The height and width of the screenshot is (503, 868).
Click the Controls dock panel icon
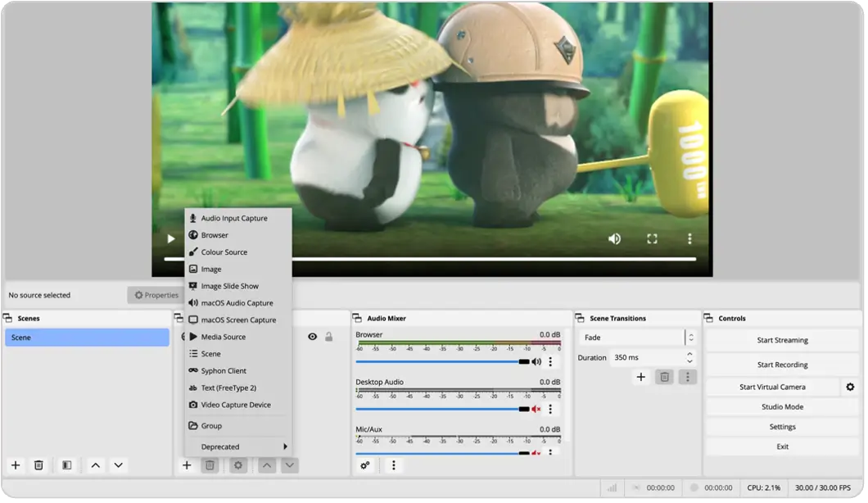[x=709, y=319]
